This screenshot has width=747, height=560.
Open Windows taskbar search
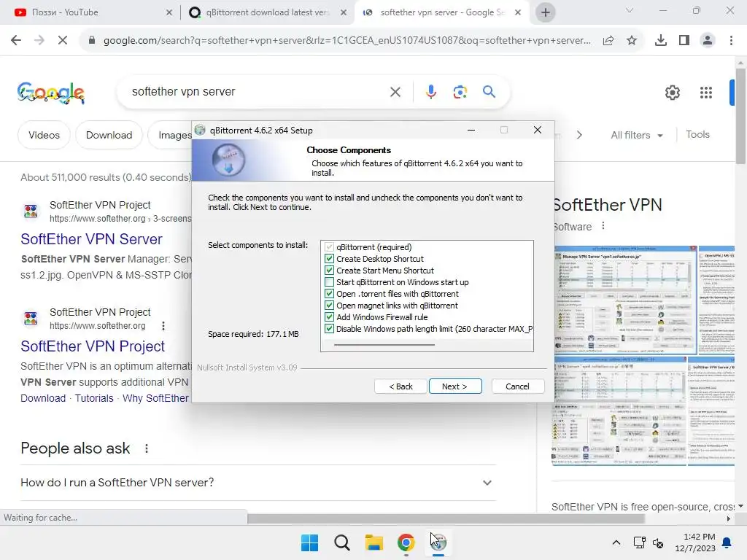(x=341, y=542)
